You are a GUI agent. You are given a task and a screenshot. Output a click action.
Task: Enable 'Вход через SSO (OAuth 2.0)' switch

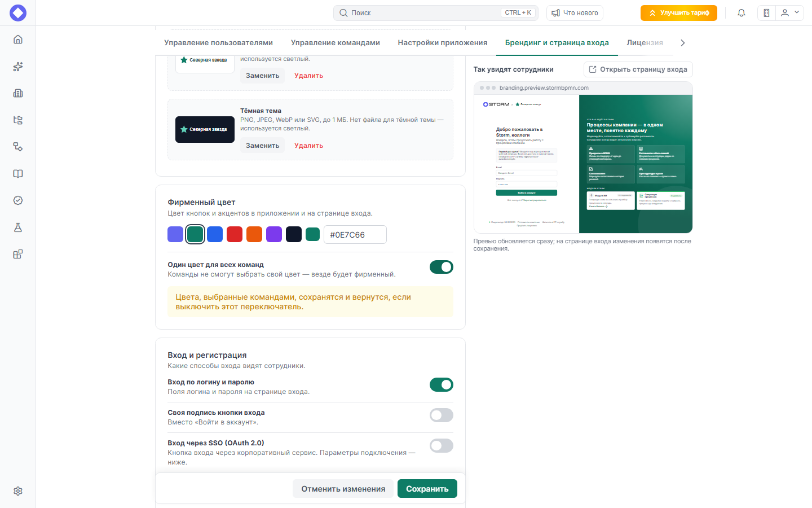pos(442,445)
